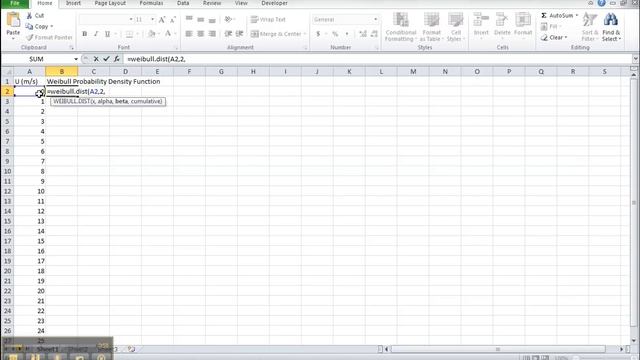Open the text orientation icon
The width and height of the screenshot is (640, 360).
point(228,19)
